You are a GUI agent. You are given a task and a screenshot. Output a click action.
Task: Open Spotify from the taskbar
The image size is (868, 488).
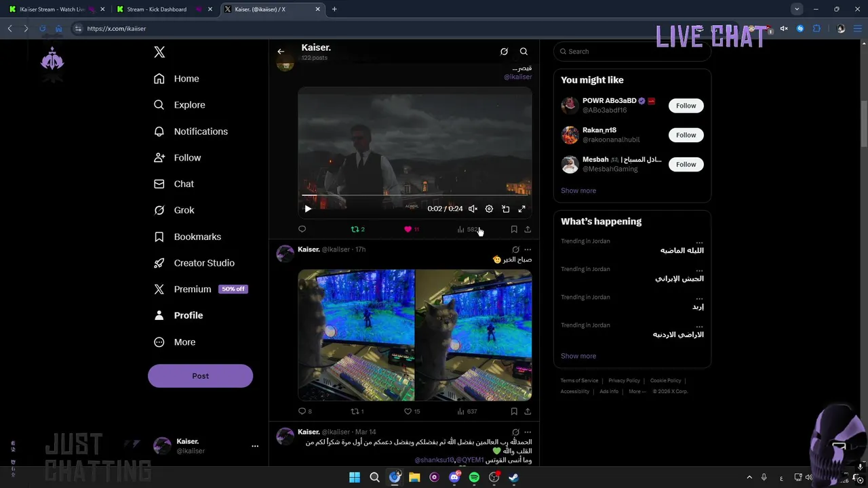click(x=474, y=477)
